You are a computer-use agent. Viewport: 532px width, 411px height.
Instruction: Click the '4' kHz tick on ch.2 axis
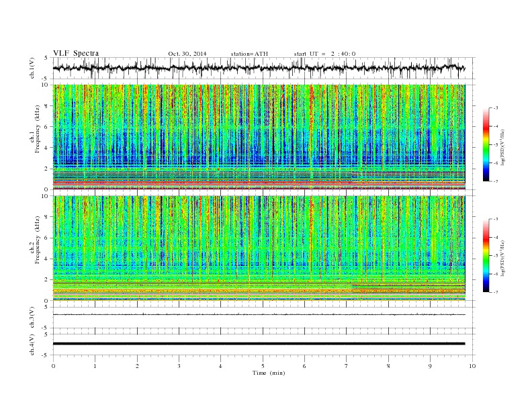point(47,259)
